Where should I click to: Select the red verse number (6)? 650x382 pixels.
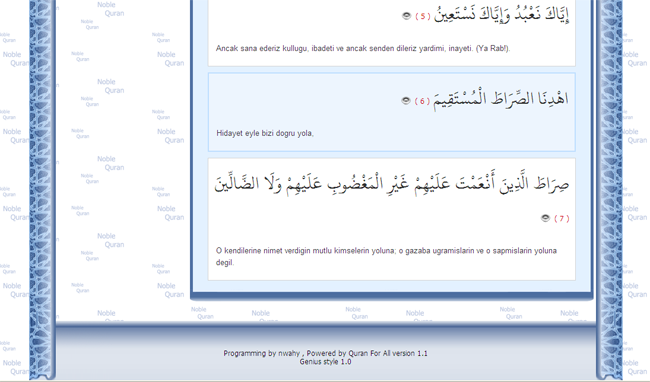pyautogui.click(x=422, y=101)
